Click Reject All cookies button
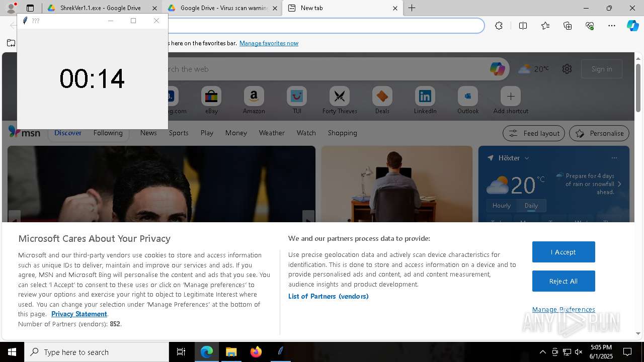This screenshot has height=362, width=644. coord(563,281)
